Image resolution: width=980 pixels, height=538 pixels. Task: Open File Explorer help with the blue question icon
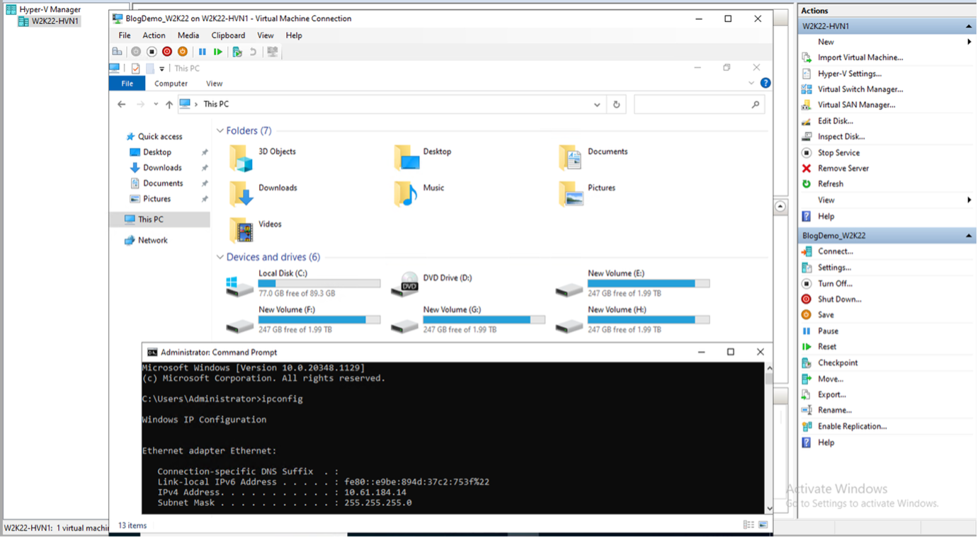[765, 84]
